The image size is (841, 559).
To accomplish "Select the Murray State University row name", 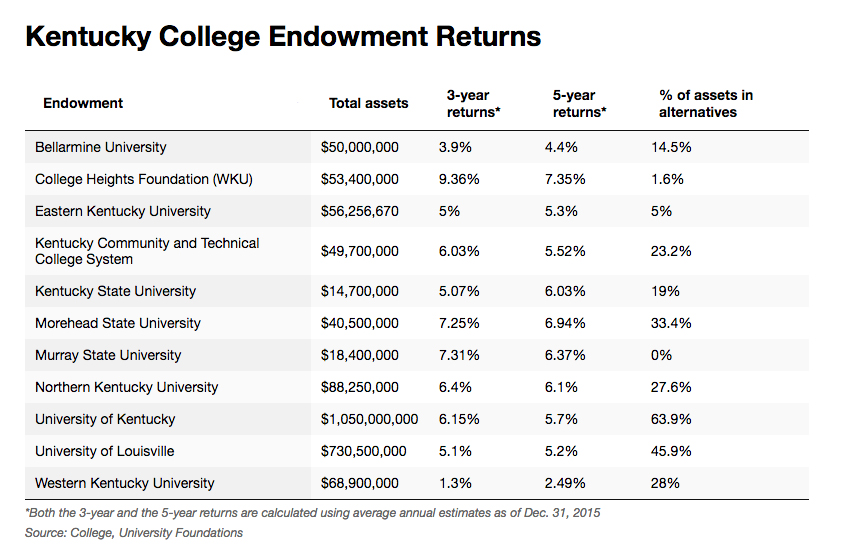I will pyautogui.click(x=108, y=355).
